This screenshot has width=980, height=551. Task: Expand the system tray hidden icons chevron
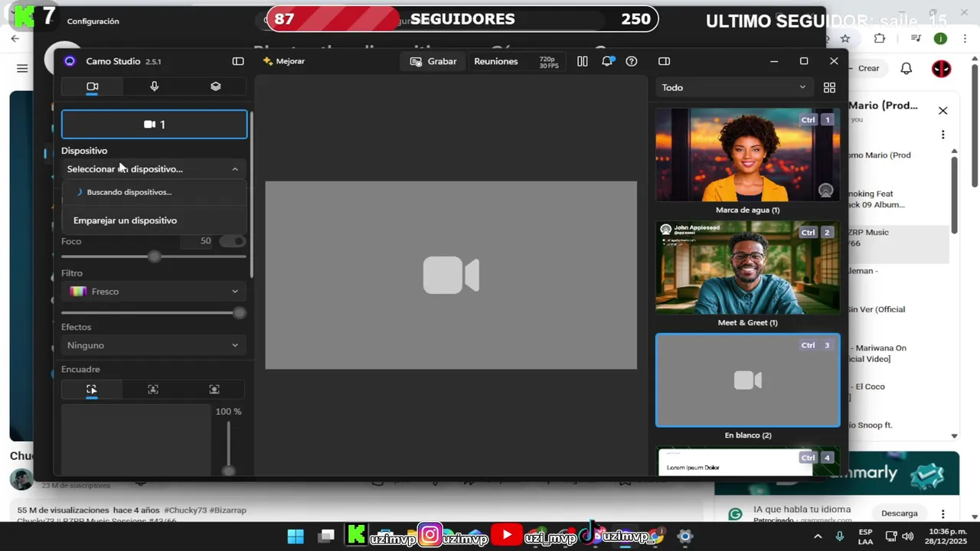[818, 536]
